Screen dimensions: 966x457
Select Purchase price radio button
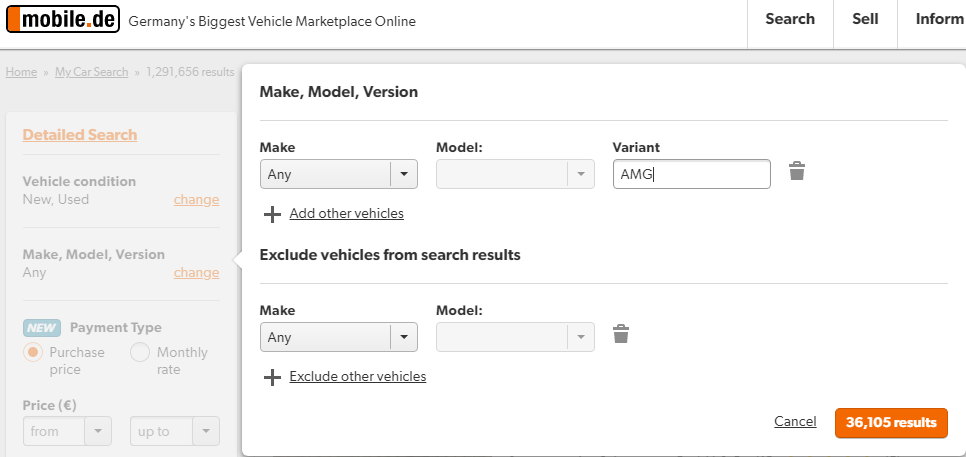[33, 352]
